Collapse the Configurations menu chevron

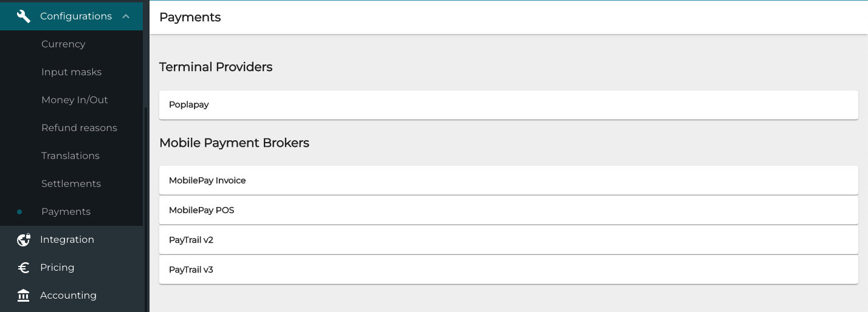(x=126, y=16)
